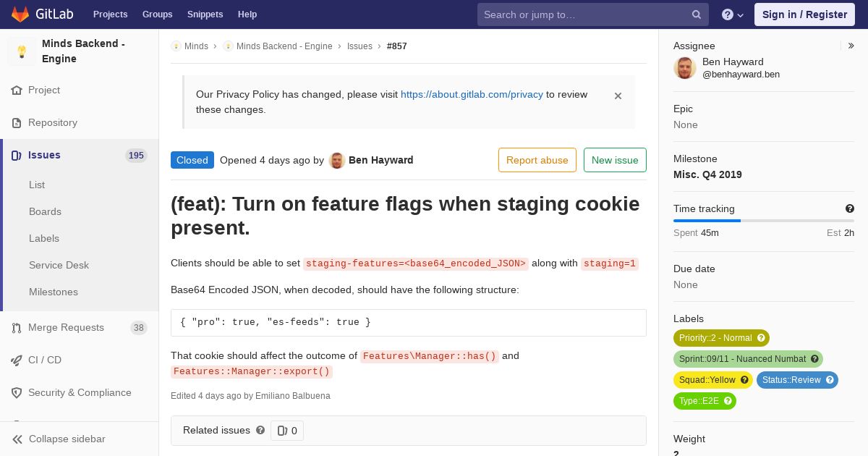
Task: Click the assignee Ben Hayward avatar in right sidebar
Action: 685,68
